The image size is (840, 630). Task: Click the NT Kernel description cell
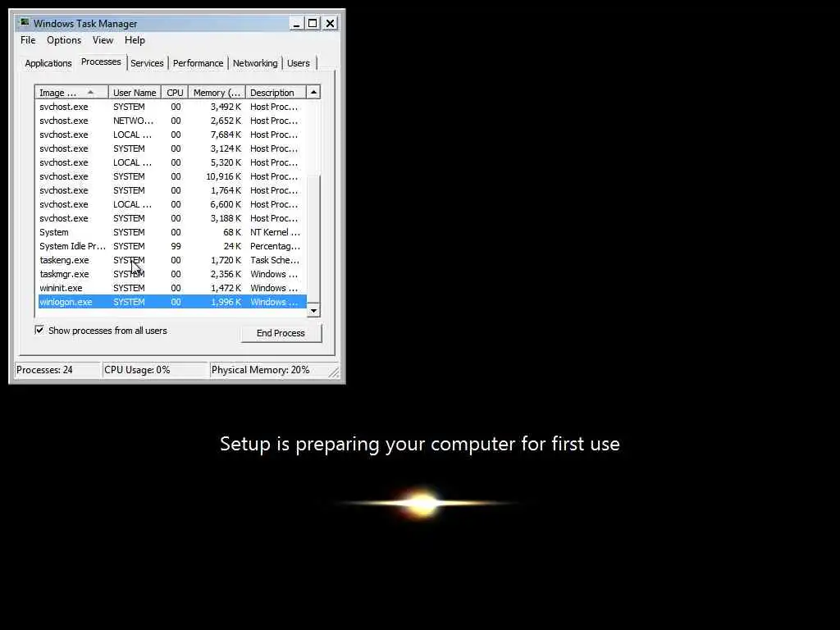click(275, 232)
